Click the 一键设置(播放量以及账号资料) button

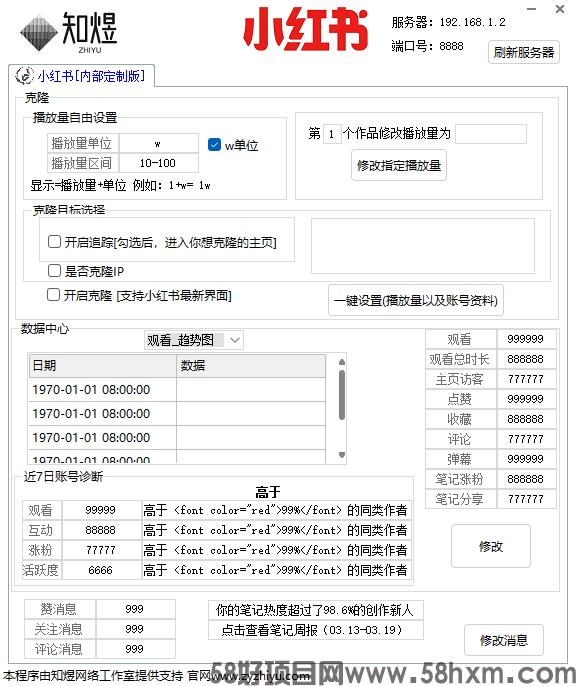point(416,300)
